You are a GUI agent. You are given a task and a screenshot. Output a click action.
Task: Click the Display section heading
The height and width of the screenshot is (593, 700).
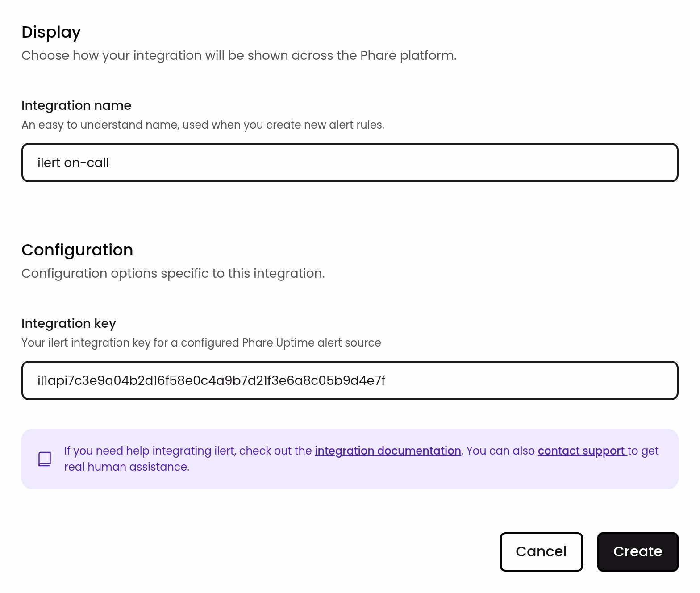(51, 32)
